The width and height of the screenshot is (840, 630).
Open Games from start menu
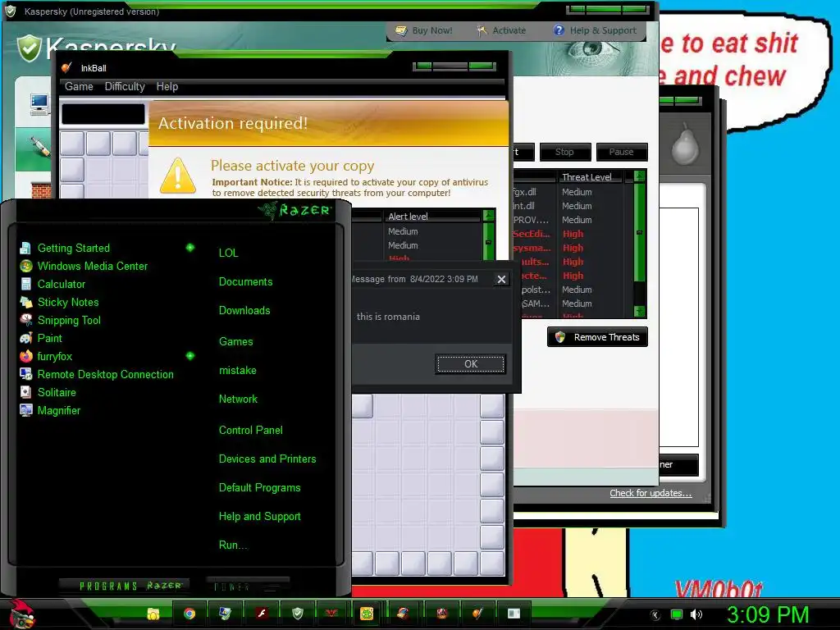click(x=235, y=342)
